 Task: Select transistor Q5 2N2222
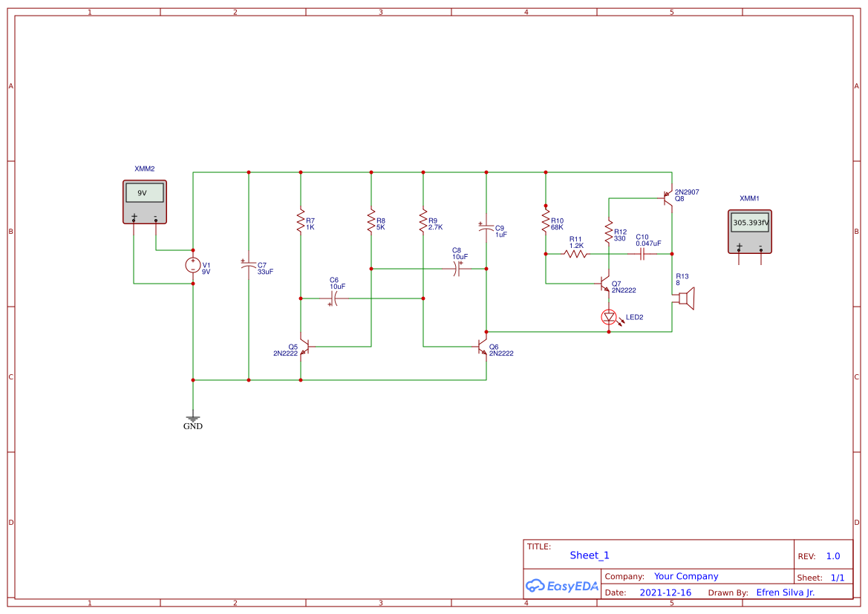click(304, 347)
